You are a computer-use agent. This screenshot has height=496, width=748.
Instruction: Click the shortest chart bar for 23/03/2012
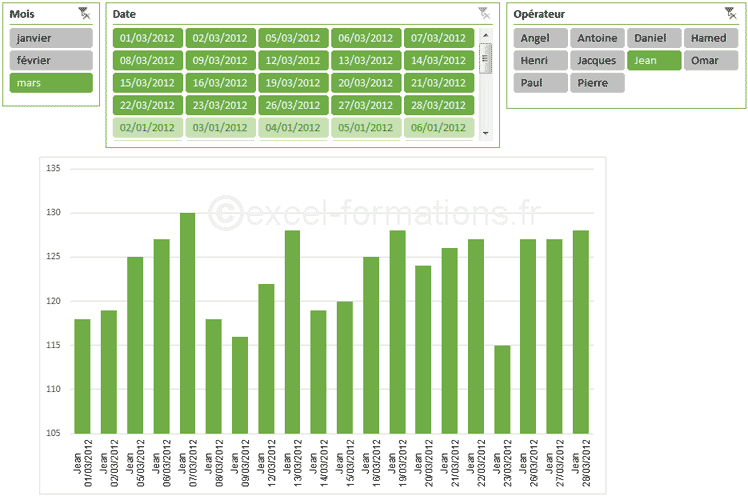[502, 390]
